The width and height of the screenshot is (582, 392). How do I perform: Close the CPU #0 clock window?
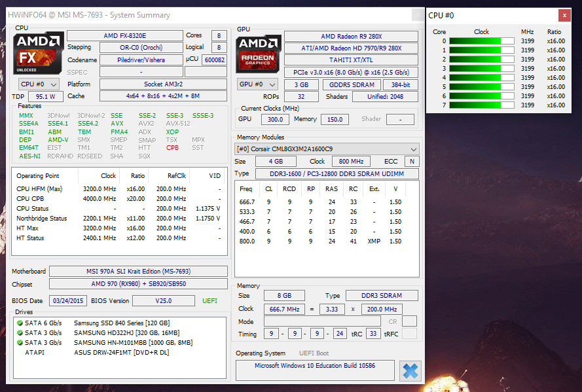(564, 15)
